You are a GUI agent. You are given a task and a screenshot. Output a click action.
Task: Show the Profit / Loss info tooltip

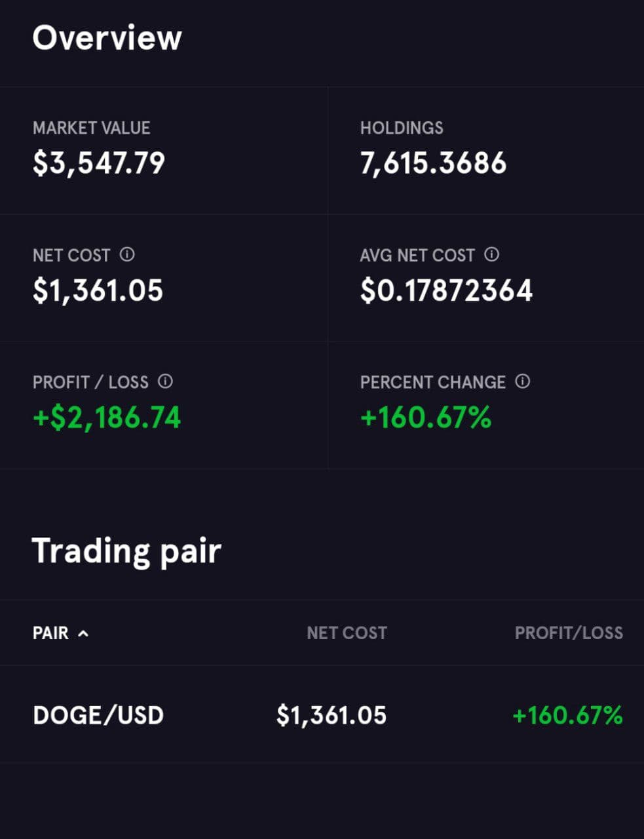(x=165, y=381)
